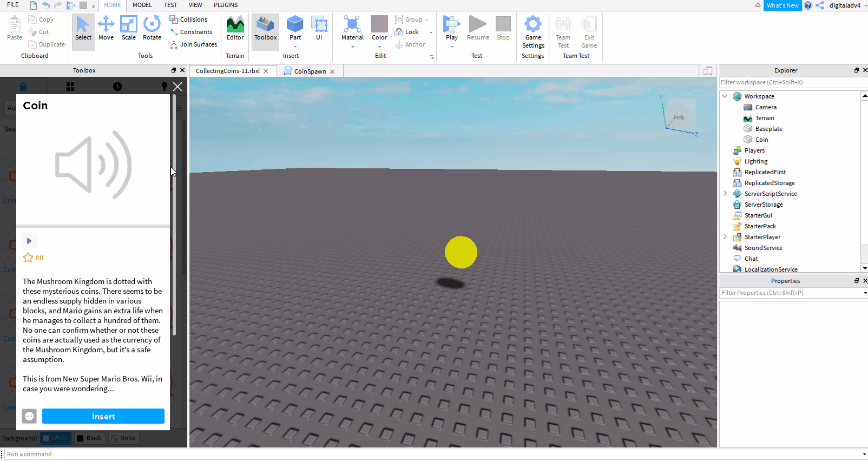Toggle Collisions option
This screenshot has width=868, height=461.
(x=188, y=19)
